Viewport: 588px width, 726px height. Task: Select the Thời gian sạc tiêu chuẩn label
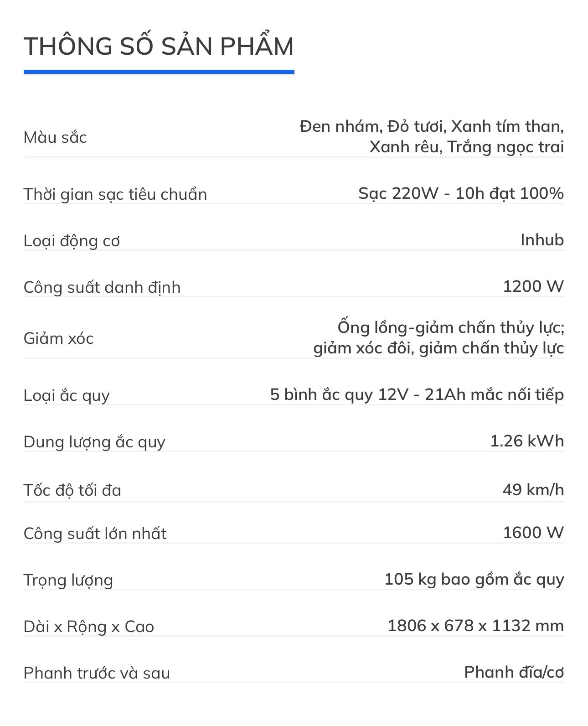pos(115,194)
